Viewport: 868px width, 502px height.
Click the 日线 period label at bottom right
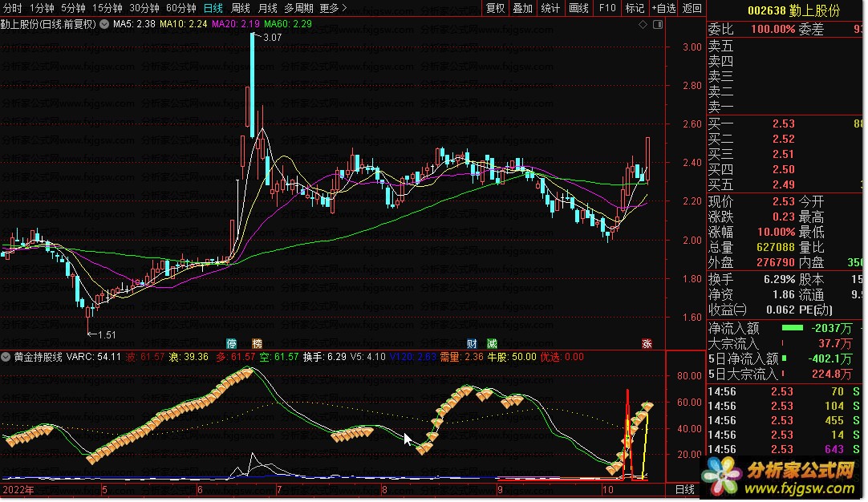pos(685,489)
